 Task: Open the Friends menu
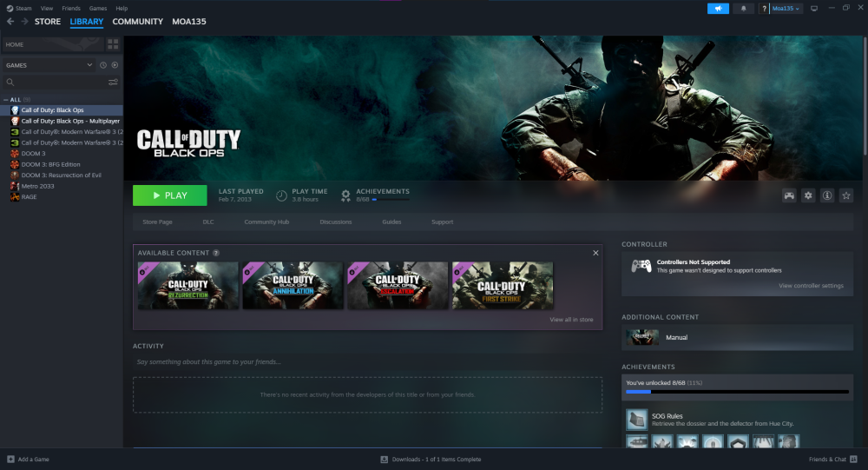coord(70,8)
